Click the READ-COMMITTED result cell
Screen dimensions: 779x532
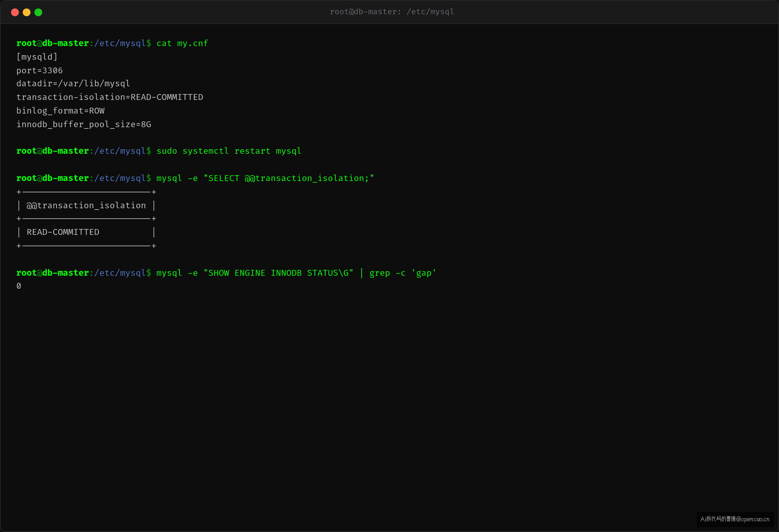coord(63,232)
